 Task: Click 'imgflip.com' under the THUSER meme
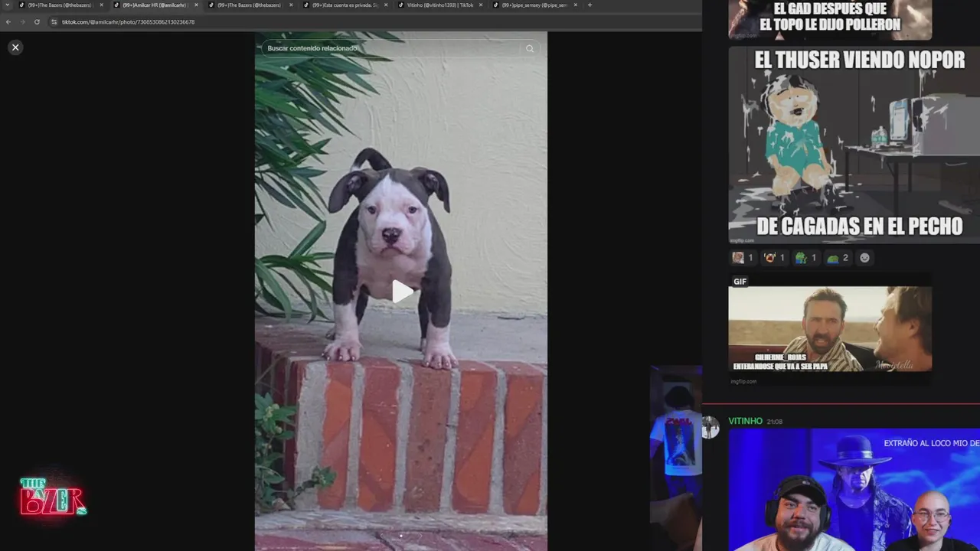click(741, 240)
